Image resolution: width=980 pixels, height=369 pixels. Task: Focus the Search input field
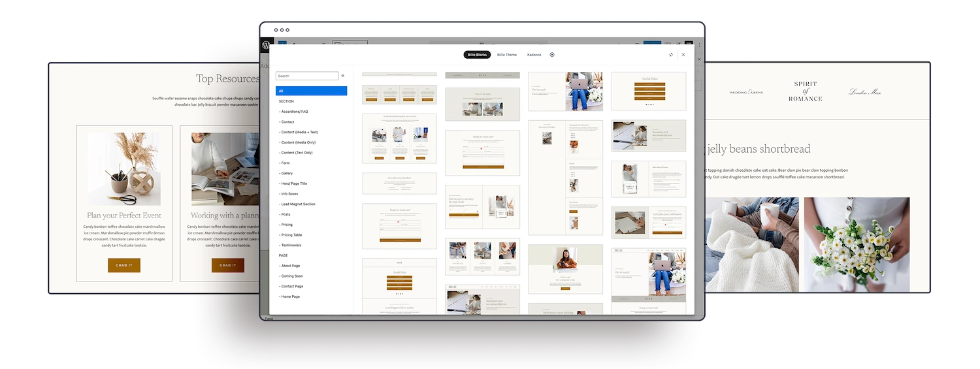coord(306,76)
